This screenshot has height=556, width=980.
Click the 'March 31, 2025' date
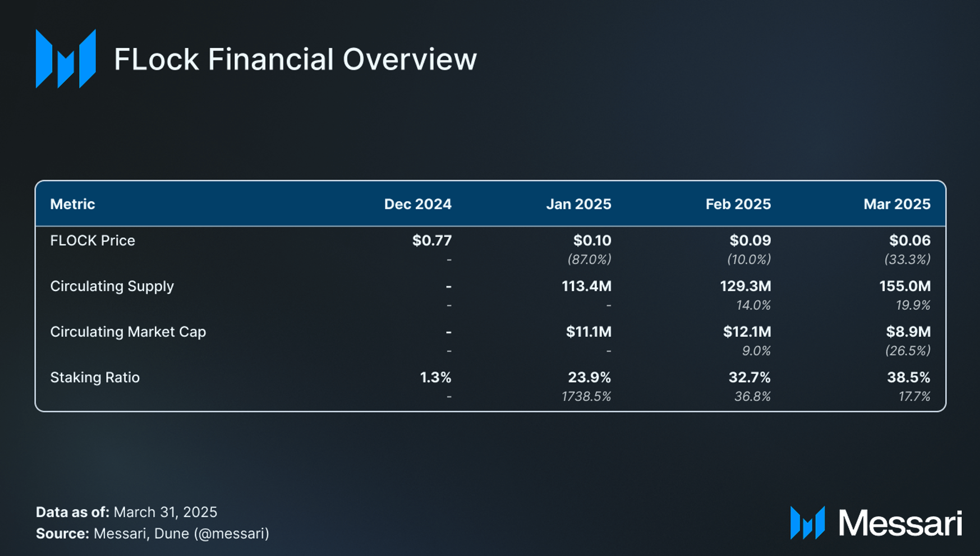165,512
